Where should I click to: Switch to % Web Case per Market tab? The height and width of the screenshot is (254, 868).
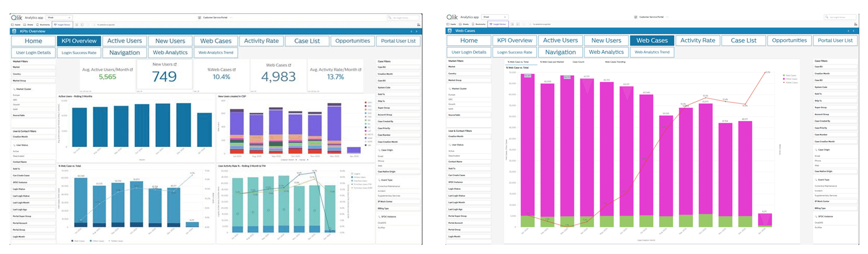point(552,62)
